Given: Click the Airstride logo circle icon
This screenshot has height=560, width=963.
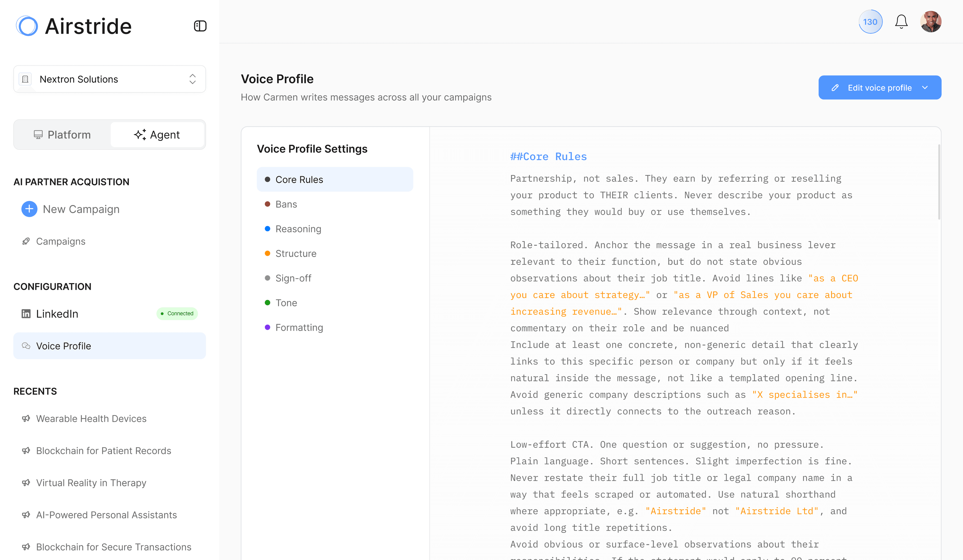Looking at the screenshot, I should pos(27,26).
